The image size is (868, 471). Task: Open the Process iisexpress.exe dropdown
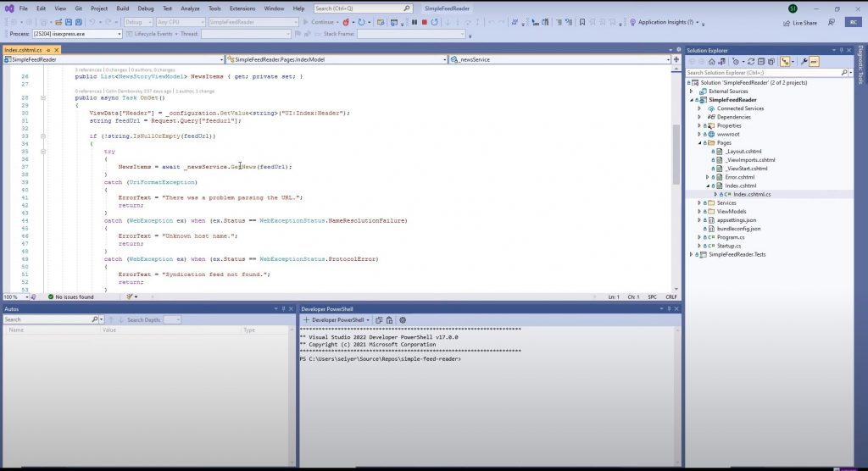pos(119,35)
